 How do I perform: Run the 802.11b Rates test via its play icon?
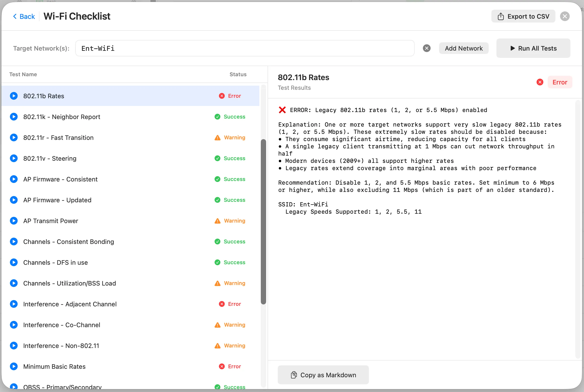[14, 96]
